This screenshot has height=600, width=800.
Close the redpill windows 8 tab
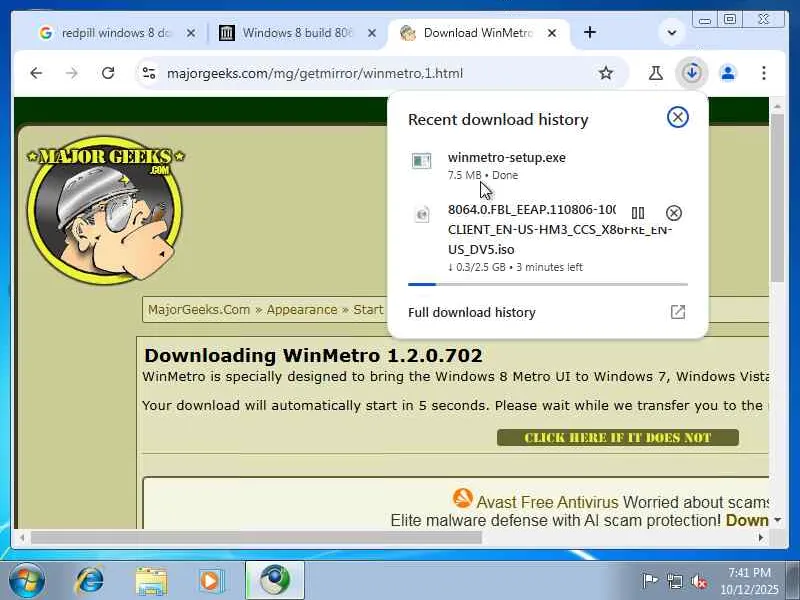(x=191, y=33)
